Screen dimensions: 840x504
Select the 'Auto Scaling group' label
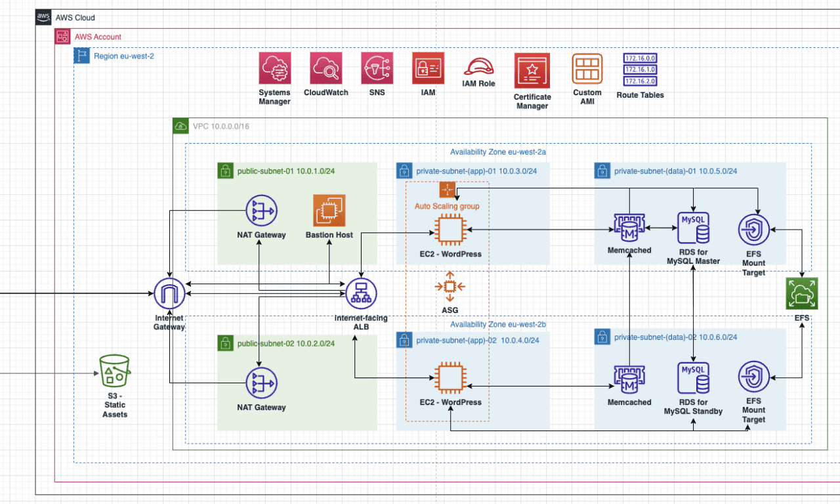[447, 206]
